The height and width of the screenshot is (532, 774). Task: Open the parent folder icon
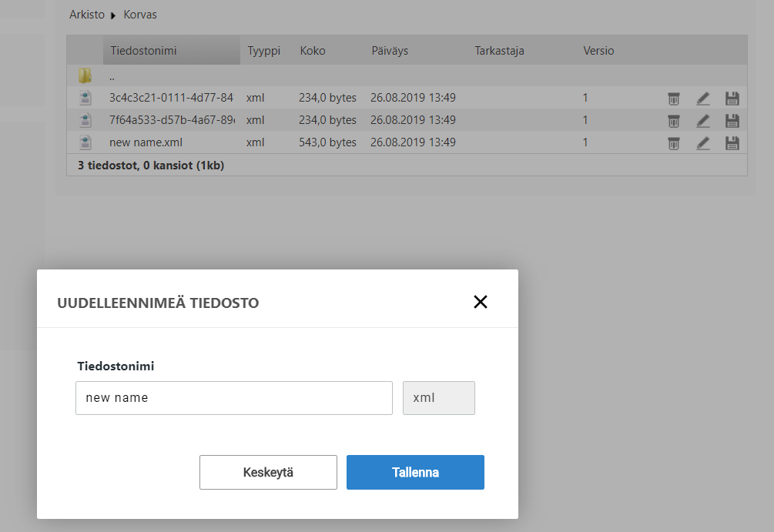pyautogui.click(x=85, y=76)
